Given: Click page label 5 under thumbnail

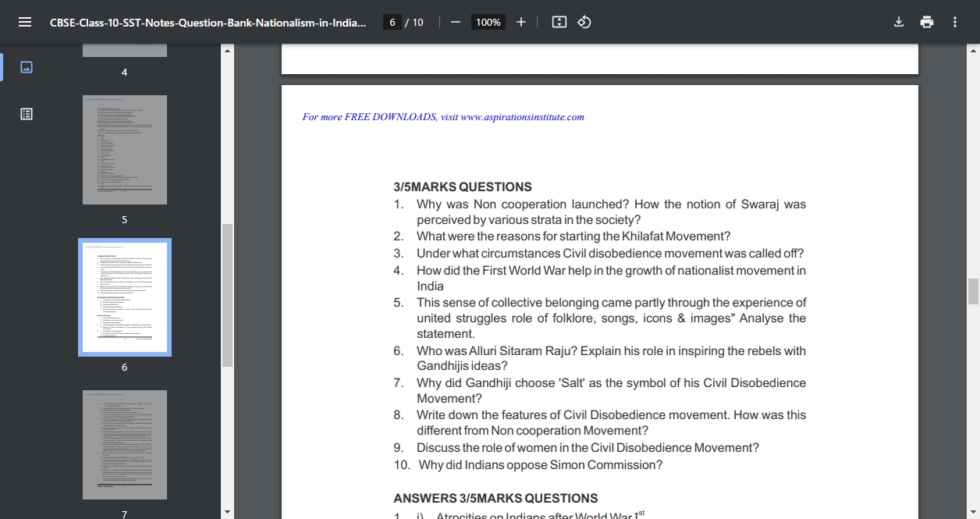Looking at the screenshot, I should click(124, 220).
